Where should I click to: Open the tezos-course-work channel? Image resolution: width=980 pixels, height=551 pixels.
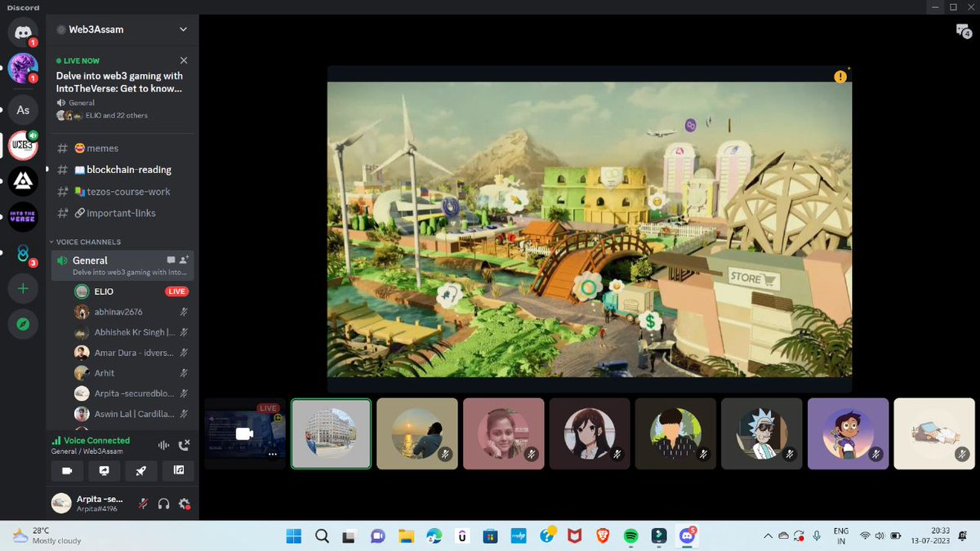[x=122, y=191]
